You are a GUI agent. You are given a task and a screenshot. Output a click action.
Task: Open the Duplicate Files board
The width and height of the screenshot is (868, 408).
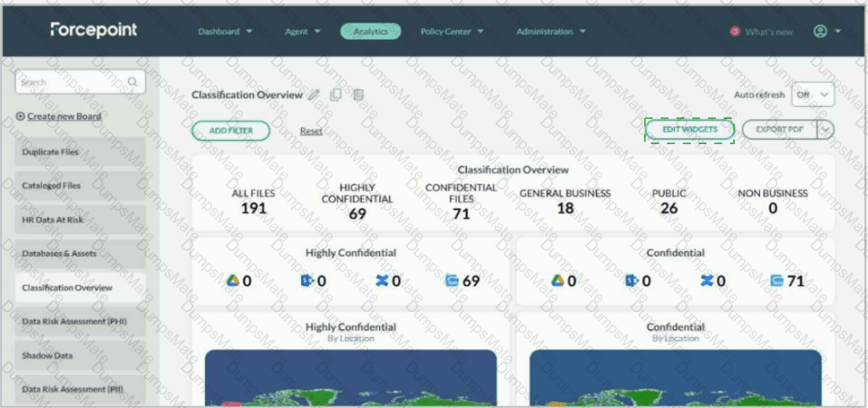coord(80,151)
